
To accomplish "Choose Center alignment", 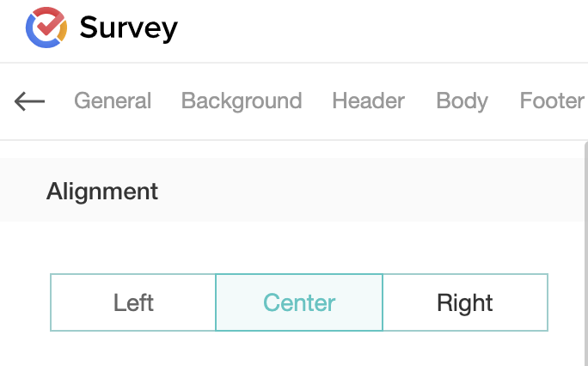I will click(x=299, y=302).
